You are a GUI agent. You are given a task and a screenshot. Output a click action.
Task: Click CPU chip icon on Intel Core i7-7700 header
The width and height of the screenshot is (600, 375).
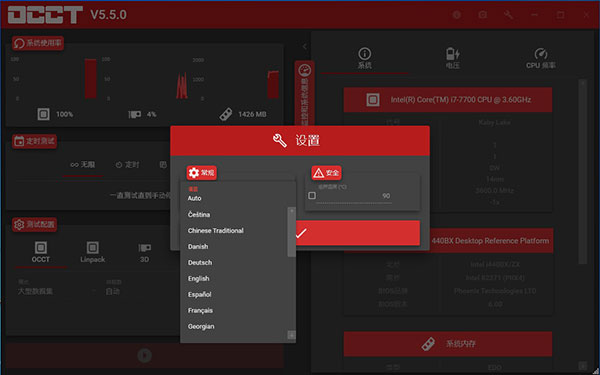click(373, 100)
